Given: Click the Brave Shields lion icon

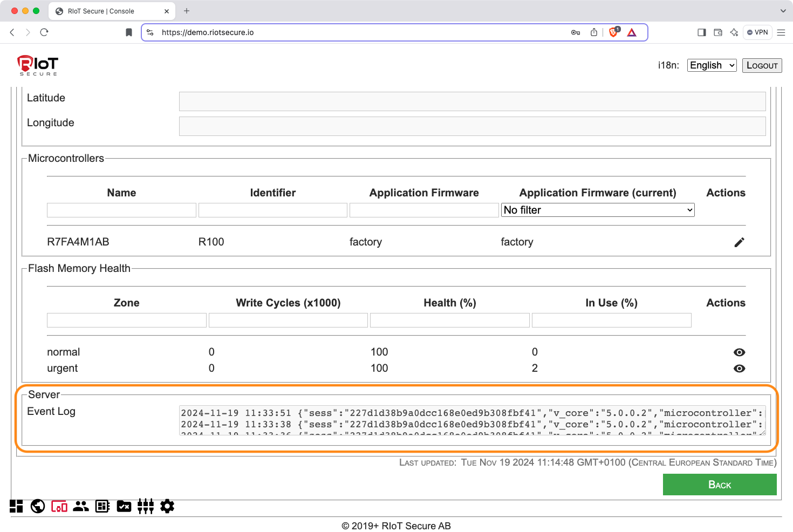Looking at the screenshot, I should [x=613, y=32].
